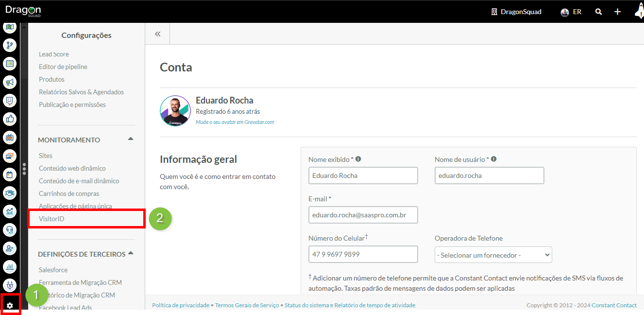Select the VisitorID menu item
This screenshot has width=644, height=315.
tap(51, 219)
